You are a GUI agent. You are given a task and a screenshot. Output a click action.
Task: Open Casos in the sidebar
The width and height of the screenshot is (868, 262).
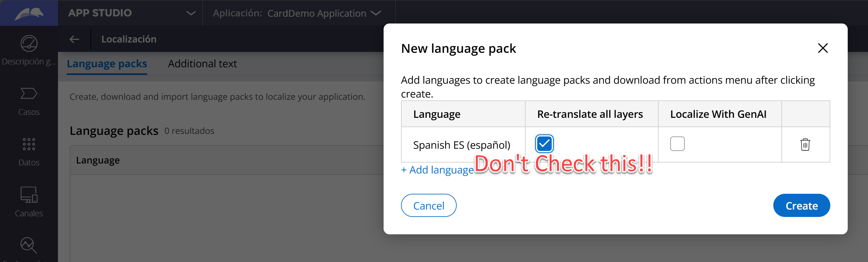[29, 94]
